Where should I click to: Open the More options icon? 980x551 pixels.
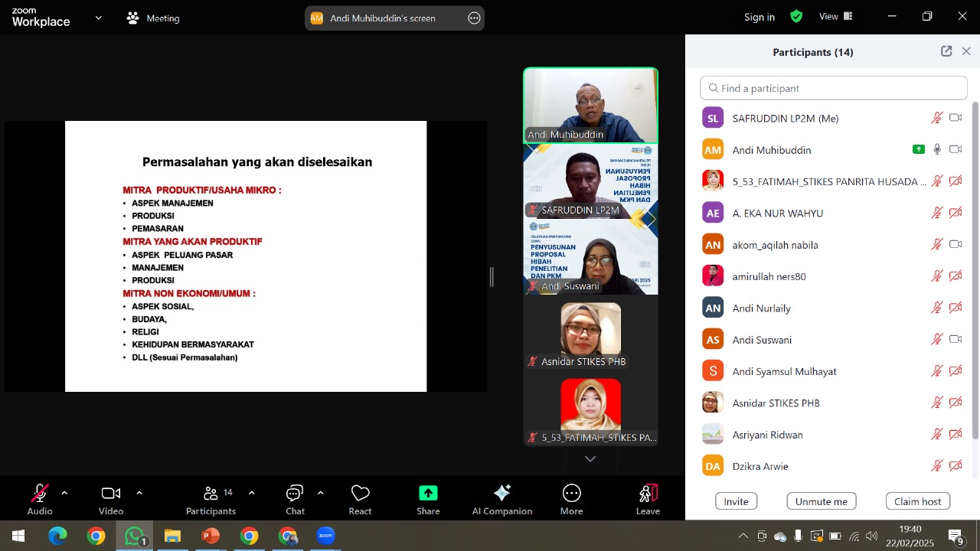pyautogui.click(x=571, y=494)
